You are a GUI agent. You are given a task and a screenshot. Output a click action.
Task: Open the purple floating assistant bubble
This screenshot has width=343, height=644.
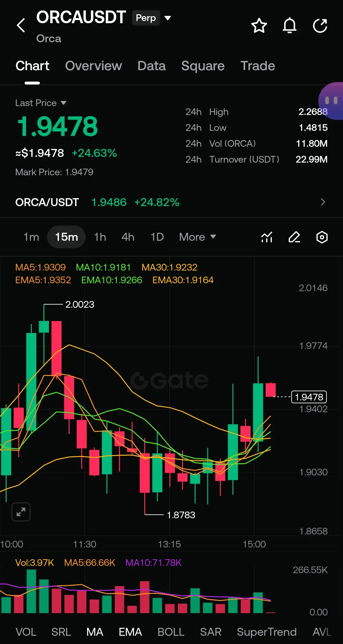331,101
